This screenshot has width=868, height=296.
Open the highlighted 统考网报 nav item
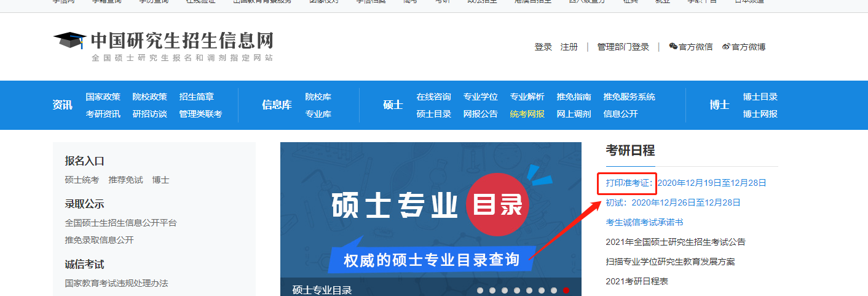coord(527,114)
